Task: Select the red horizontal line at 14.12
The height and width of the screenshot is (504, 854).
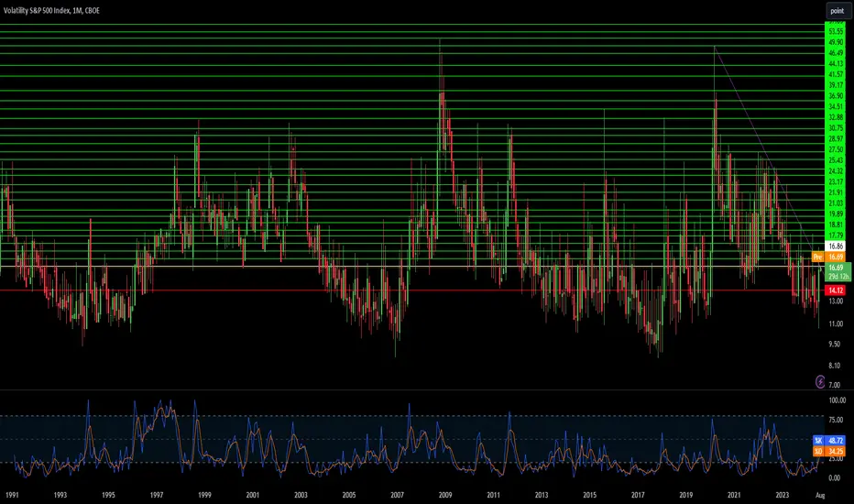Action: click(x=412, y=290)
